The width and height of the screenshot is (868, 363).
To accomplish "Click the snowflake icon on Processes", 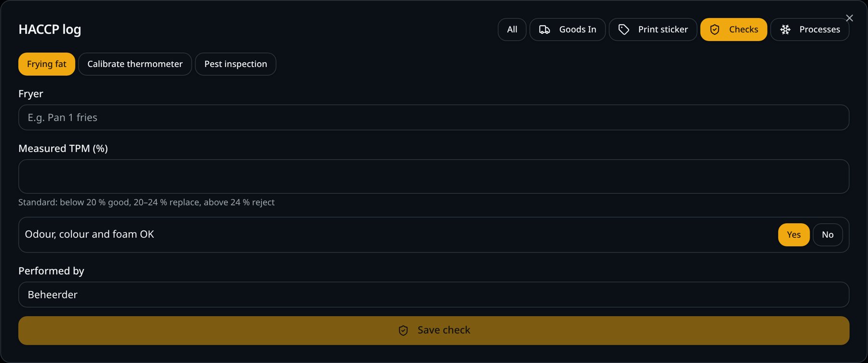I will click(x=785, y=29).
